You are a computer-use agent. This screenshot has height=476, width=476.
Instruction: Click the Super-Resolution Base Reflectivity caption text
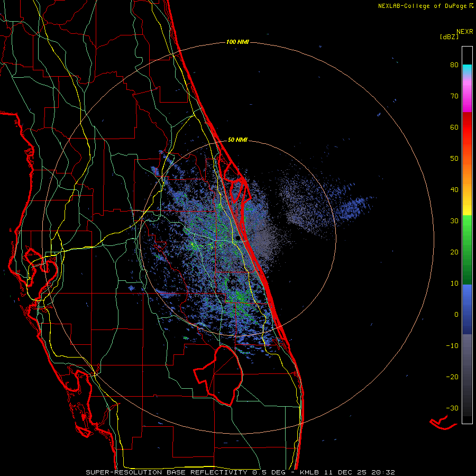coord(167,472)
